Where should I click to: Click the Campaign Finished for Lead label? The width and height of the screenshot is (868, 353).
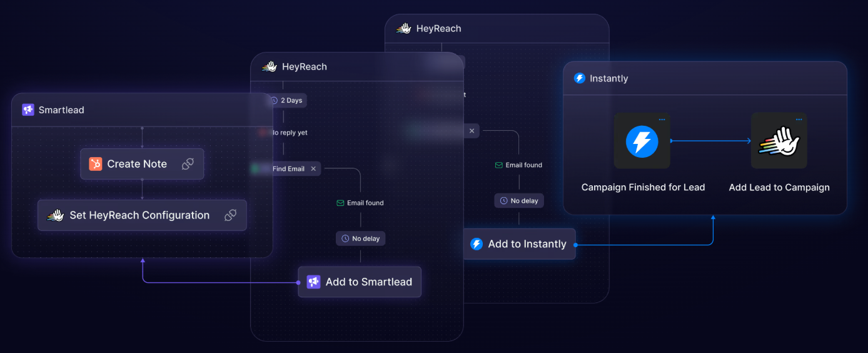tap(643, 187)
